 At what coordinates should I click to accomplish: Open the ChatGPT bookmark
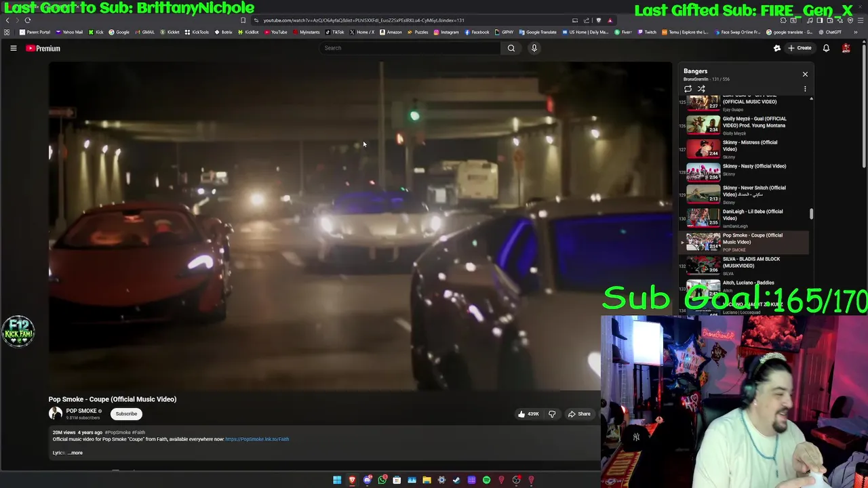pos(830,32)
